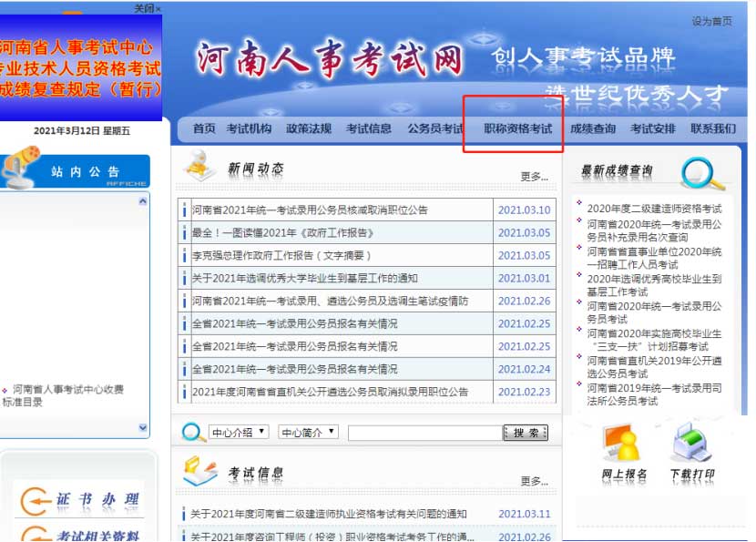Viewport: 756px width, 542px height.
Task: Open the 职称资格考试 menu item
Action: (517, 129)
